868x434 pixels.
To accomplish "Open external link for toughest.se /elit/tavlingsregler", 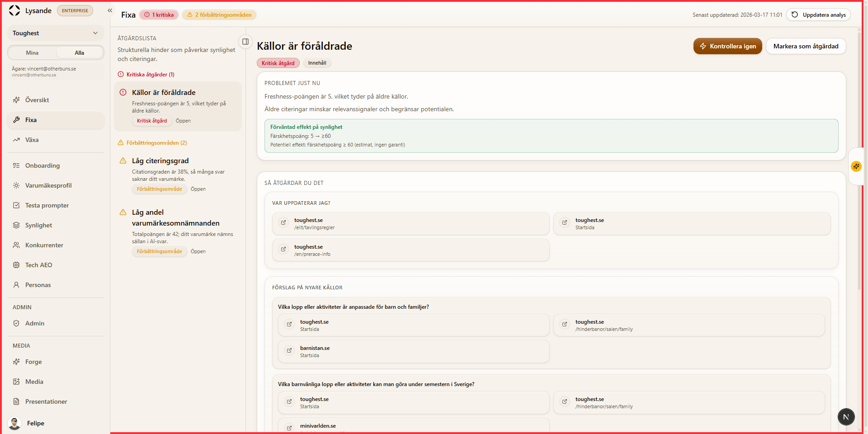I will pos(283,223).
